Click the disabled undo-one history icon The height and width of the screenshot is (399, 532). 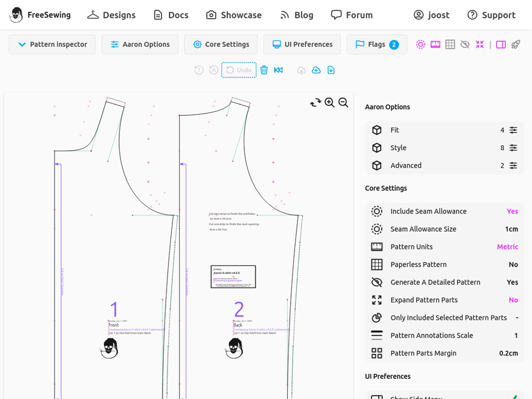[x=199, y=70]
